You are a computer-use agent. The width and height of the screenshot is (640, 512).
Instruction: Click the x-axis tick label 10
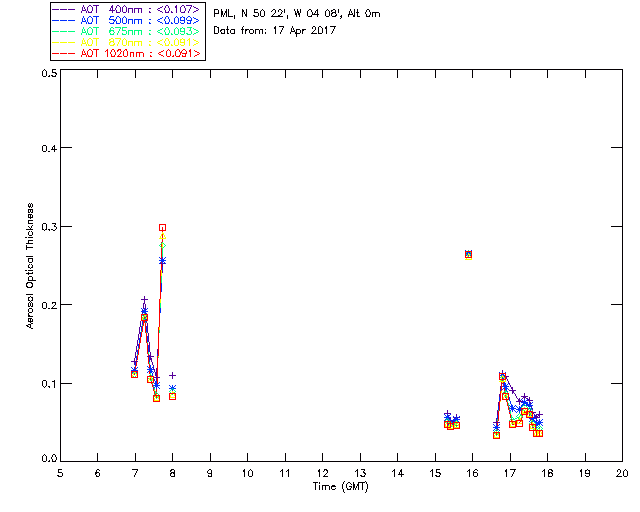pos(247,473)
